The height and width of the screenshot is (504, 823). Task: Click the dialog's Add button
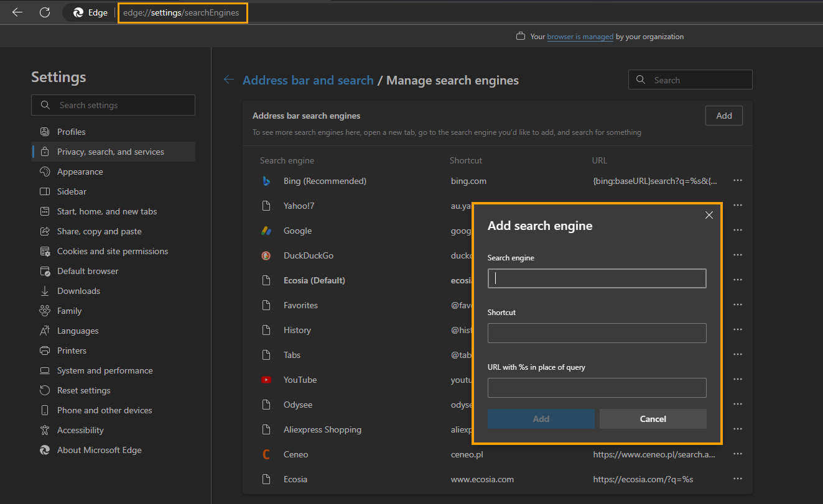tap(541, 419)
